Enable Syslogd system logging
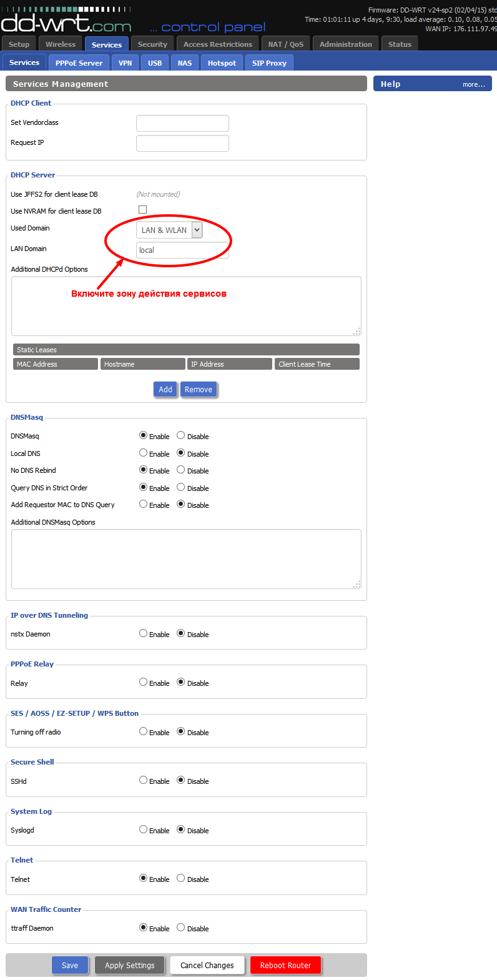Viewport: 497px width, 980px height. pos(143,829)
